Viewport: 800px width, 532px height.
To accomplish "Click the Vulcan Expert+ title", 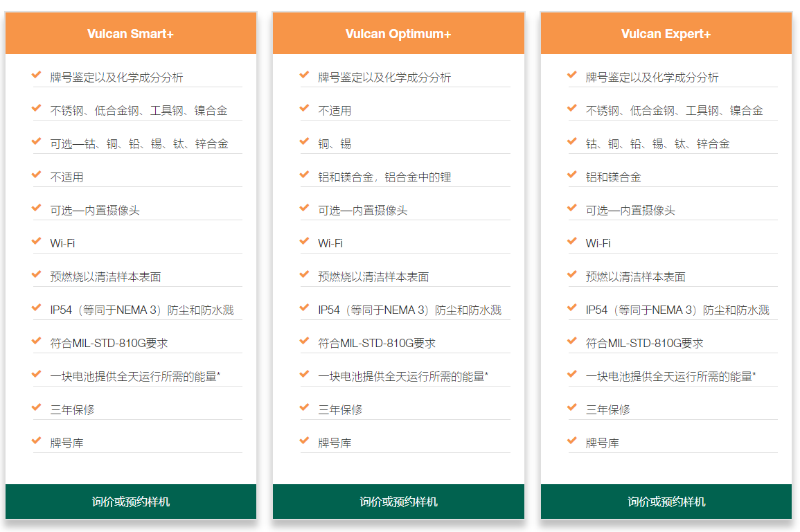I will coord(666,34).
